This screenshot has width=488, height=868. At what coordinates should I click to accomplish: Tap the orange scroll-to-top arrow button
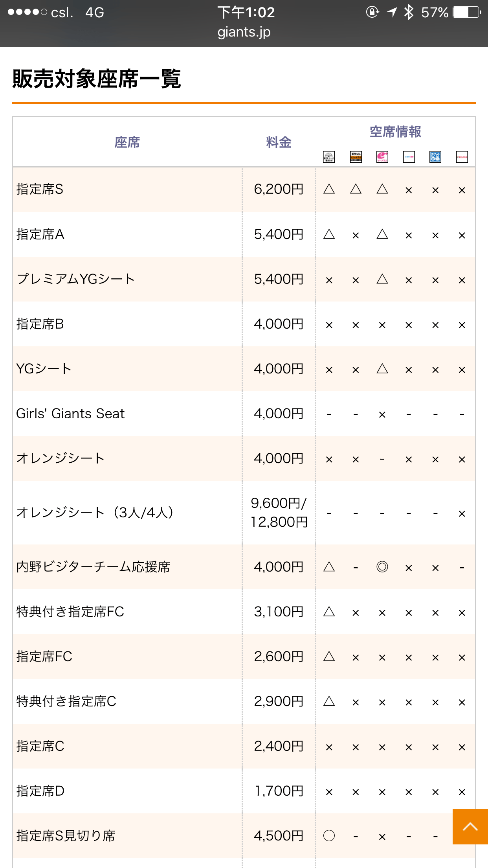tap(470, 826)
